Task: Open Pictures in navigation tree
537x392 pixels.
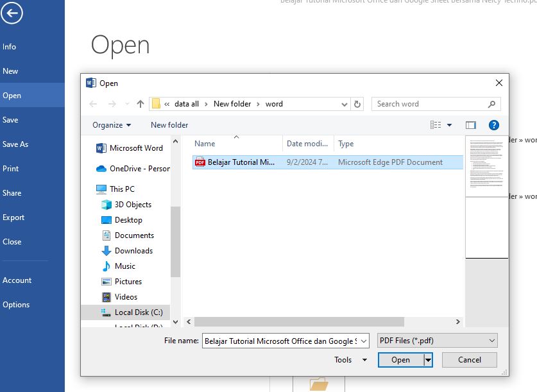Action: coord(121,282)
